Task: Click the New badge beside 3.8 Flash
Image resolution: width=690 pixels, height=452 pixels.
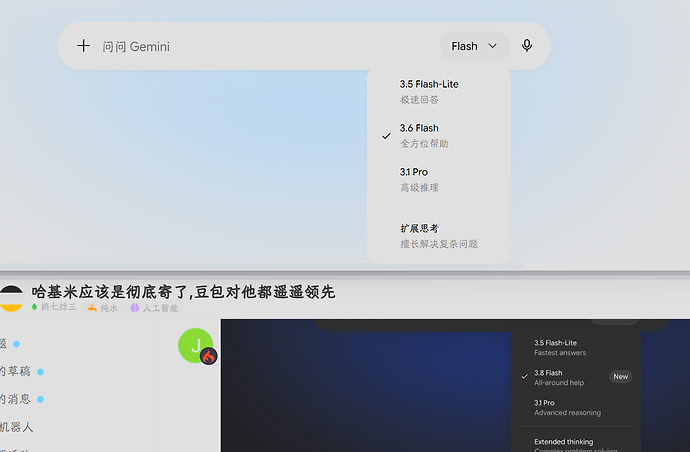Action: click(620, 377)
